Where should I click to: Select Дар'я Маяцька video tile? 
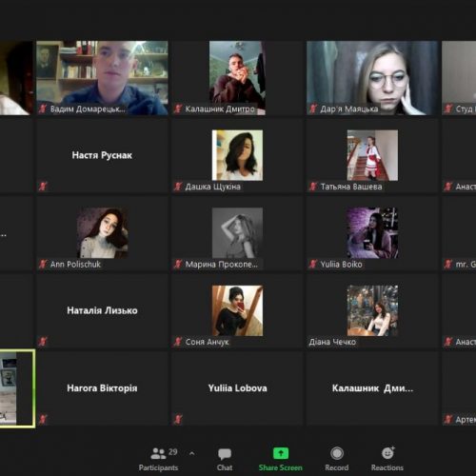(x=372, y=78)
